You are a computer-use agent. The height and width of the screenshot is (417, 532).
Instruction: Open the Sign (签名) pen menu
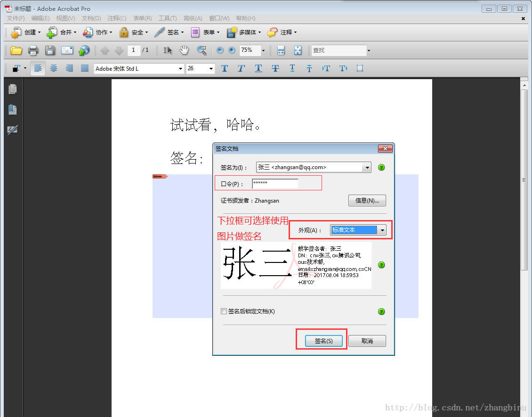pos(169,32)
